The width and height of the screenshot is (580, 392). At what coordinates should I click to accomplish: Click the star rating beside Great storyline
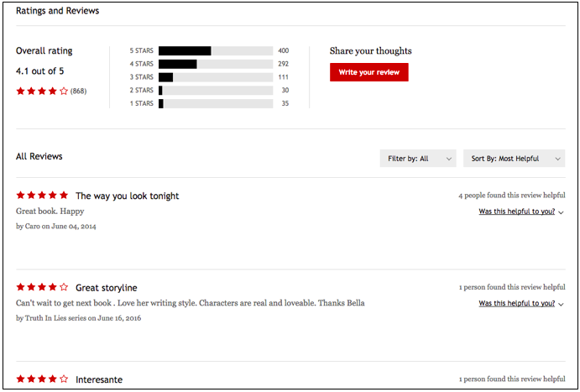(x=42, y=287)
